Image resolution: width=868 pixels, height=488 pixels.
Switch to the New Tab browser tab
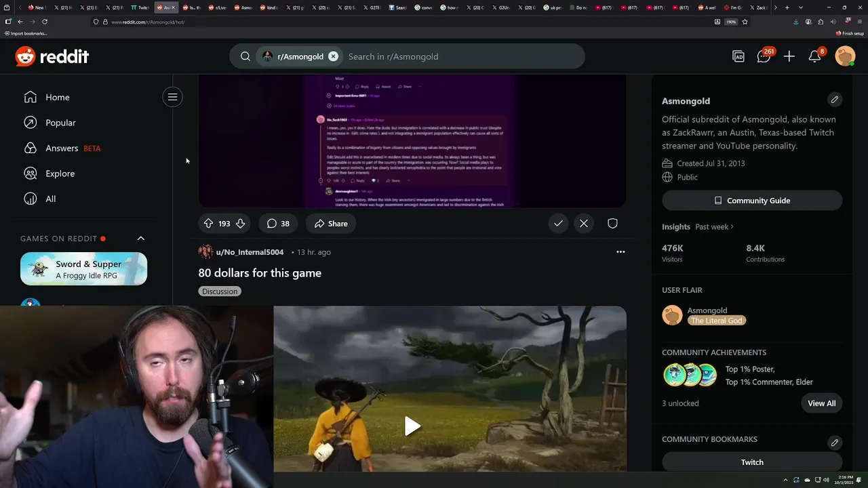(x=37, y=7)
